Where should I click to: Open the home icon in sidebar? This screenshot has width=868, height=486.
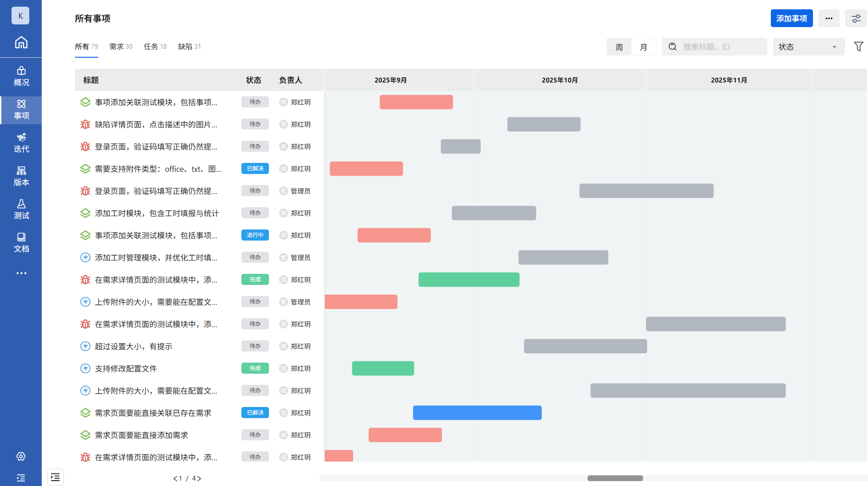(21, 43)
